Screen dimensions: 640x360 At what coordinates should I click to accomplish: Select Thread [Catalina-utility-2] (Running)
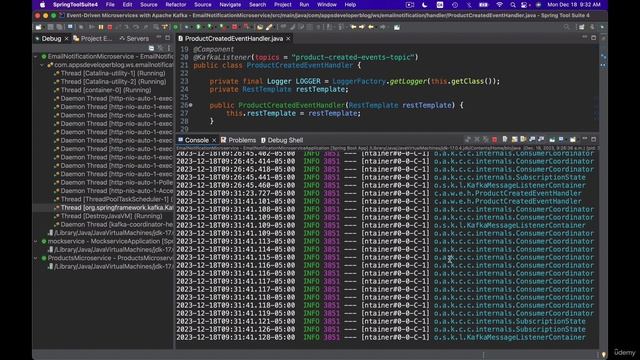pyautogui.click(x=113, y=82)
